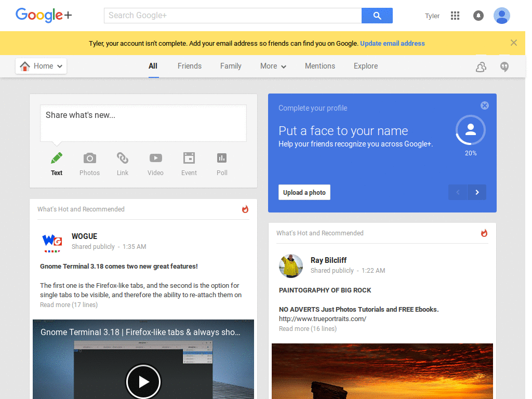This screenshot has width=532, height=399.
Task: Open the Home dropdown menu
Action: point(41,66)
